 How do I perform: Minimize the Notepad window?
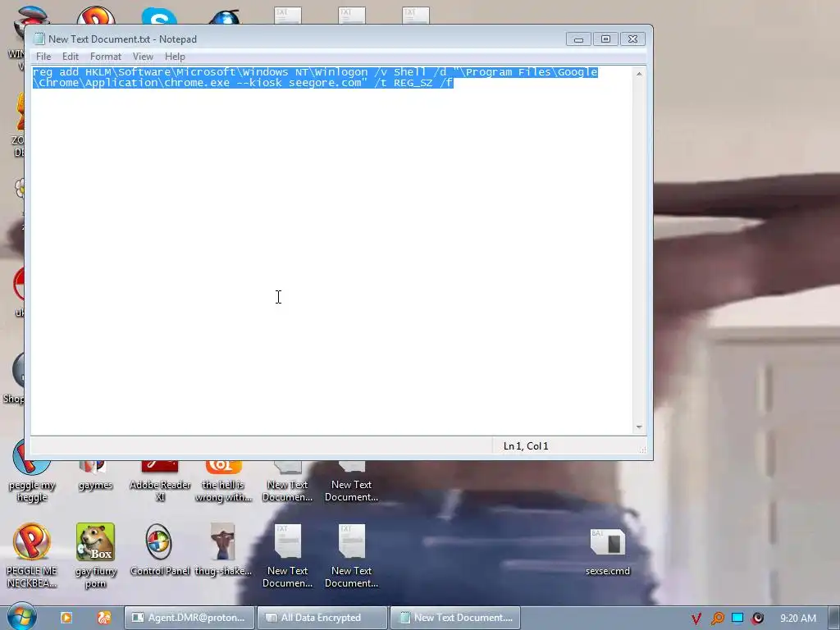(x=578, y=39)
